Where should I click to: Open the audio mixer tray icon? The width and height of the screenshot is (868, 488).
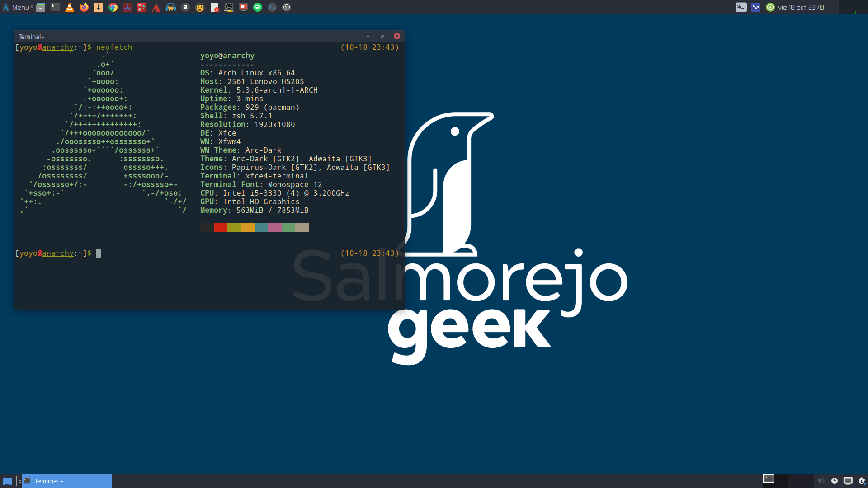tap(756, 7)
